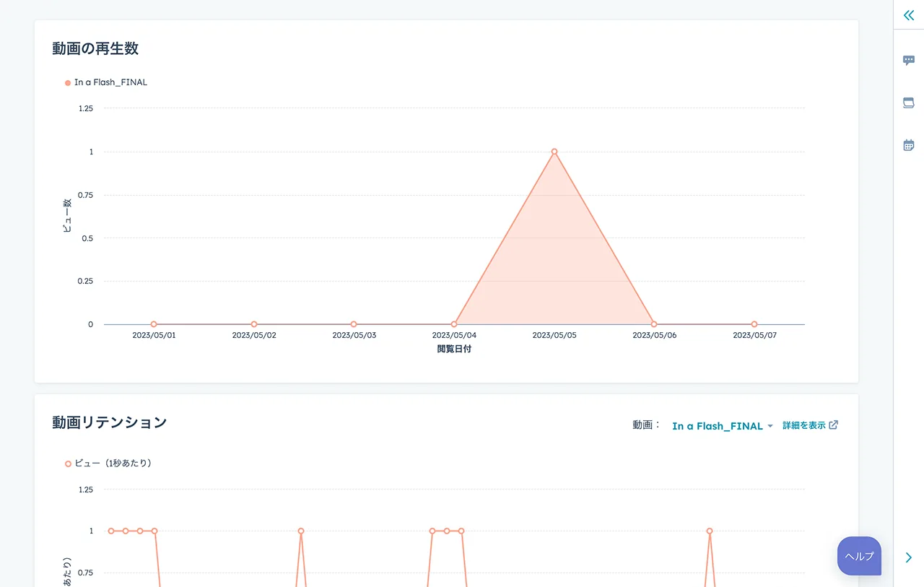Select the 2023/05/03 data point marker
Image resolution: width=924 pixels, height=587 pixels.
354,324
